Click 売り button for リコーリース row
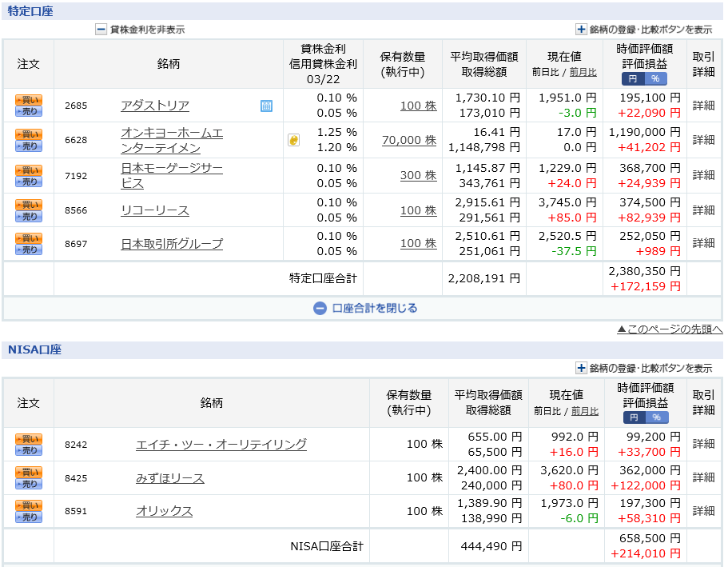728x567 pixels. point(29,216)
